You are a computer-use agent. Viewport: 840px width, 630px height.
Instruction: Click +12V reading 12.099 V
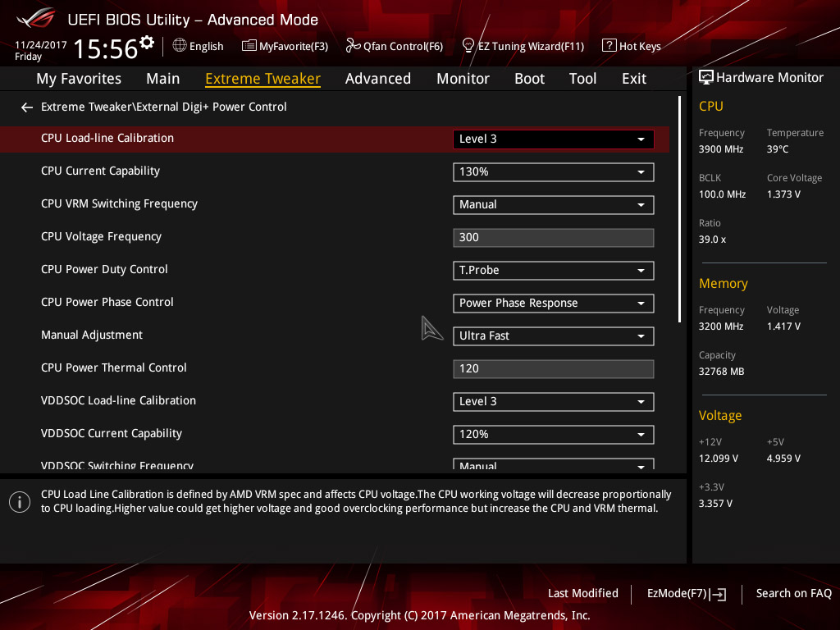(719, 459)
